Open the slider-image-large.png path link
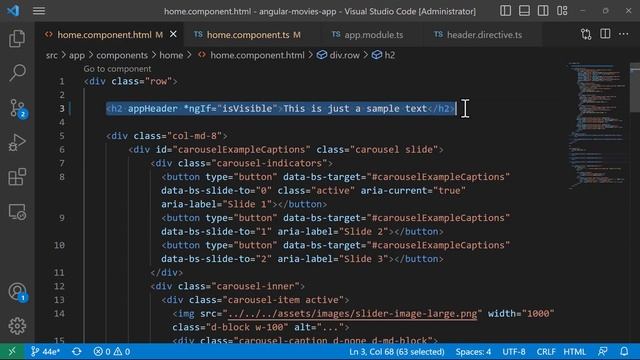 coord(353,313)
